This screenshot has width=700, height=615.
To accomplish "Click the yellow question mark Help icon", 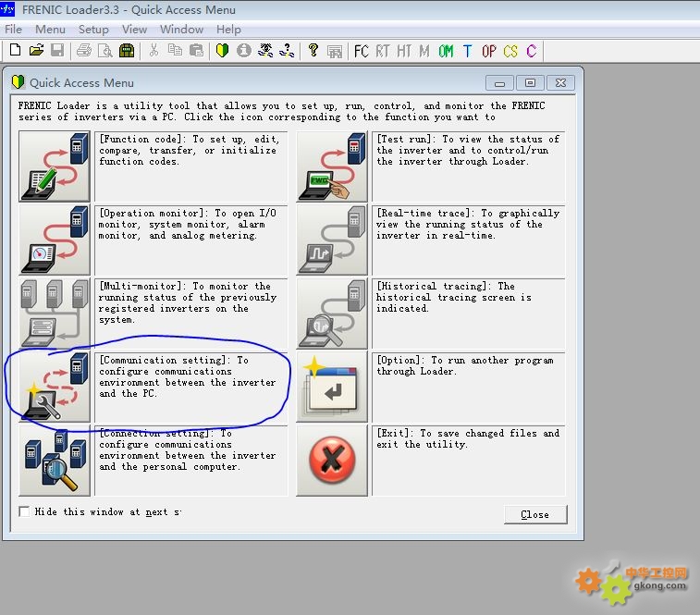I will click(313, 50).
